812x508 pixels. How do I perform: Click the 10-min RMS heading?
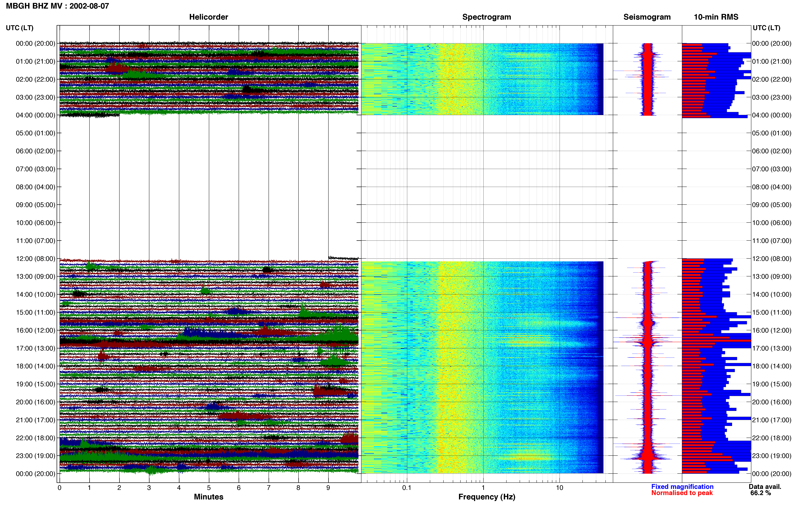pyautogui.click(x=716, y=17)
